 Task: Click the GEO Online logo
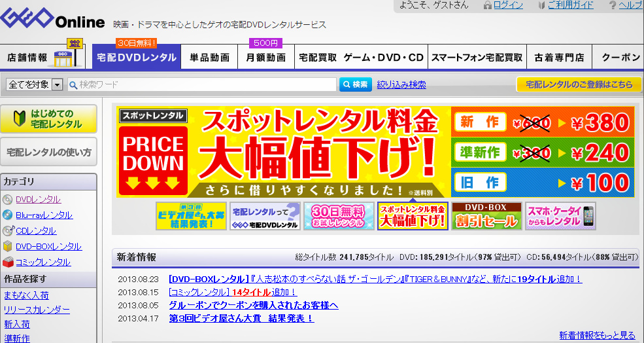click(x=52, y=20)
